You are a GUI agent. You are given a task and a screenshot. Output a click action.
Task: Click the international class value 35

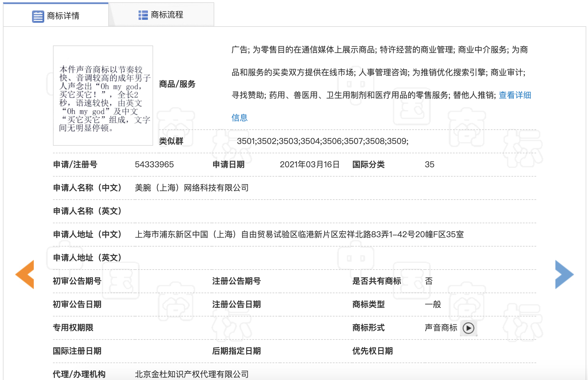(429, 165)
